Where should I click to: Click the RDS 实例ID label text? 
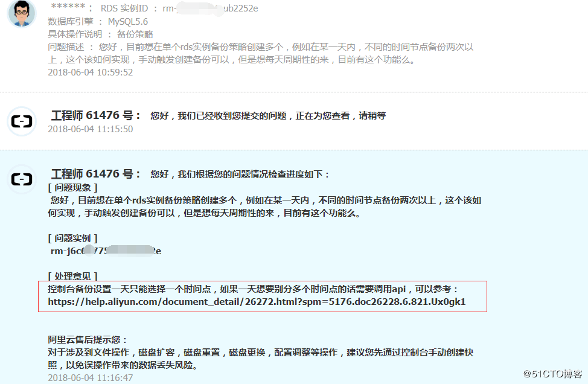pos(124,8)
